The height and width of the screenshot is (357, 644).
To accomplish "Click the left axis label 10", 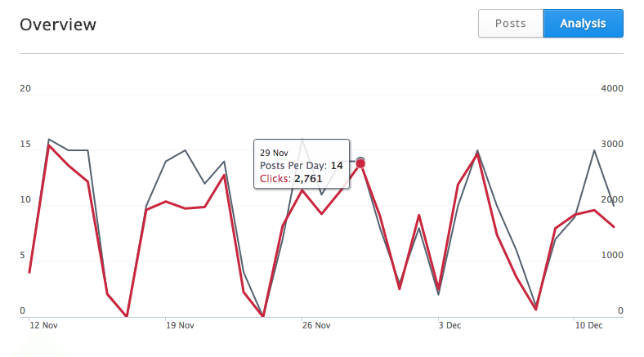I will tap(25, 200).
